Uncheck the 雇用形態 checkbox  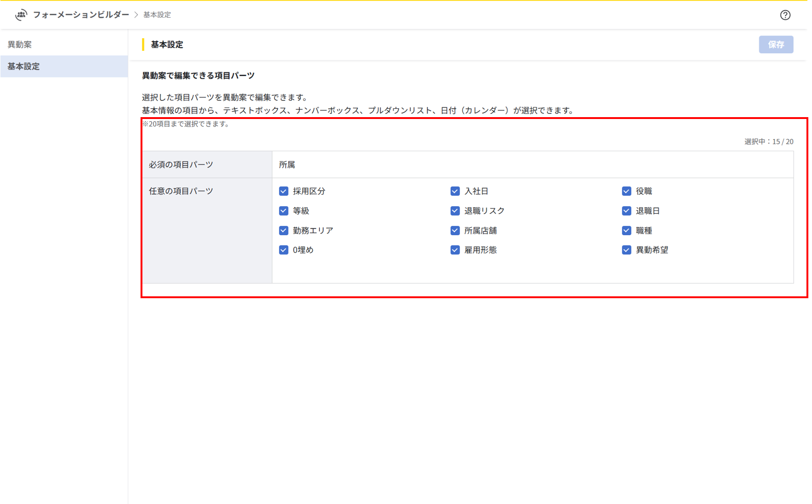click(455, 250)
